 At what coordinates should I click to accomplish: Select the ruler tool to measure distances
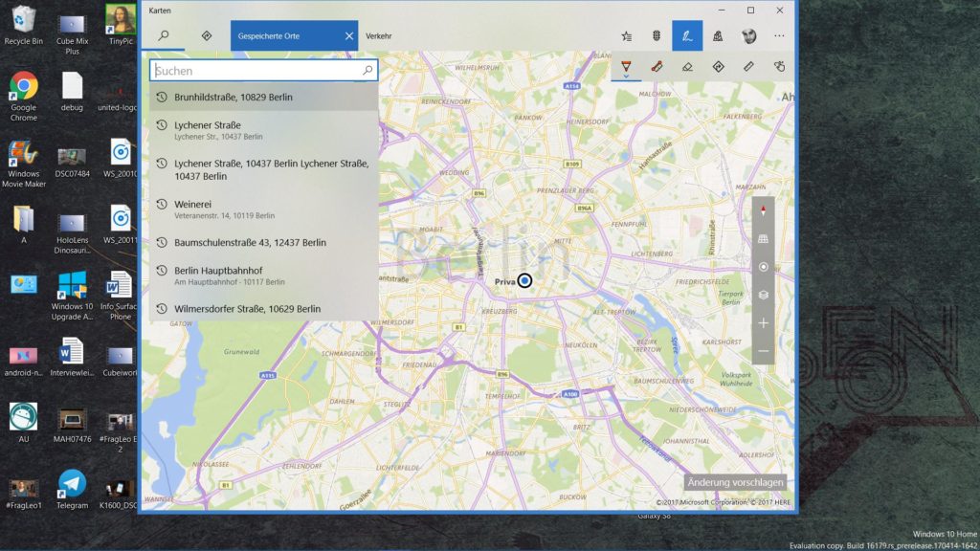point(749,67)
